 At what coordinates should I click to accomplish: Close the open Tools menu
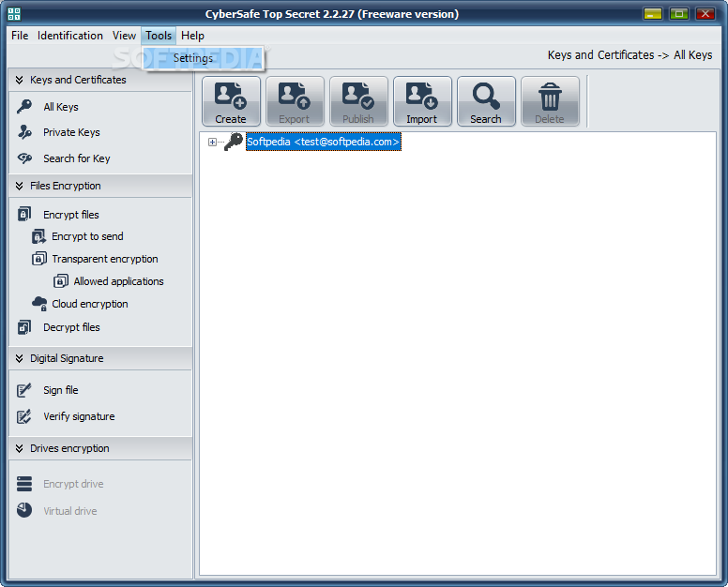pos(159,36)
